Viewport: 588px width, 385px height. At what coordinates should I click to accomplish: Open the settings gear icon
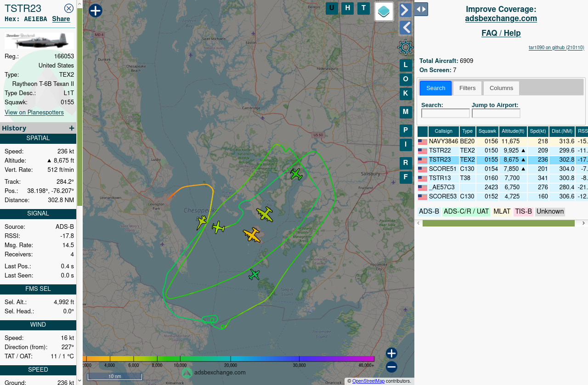point(405,47)
